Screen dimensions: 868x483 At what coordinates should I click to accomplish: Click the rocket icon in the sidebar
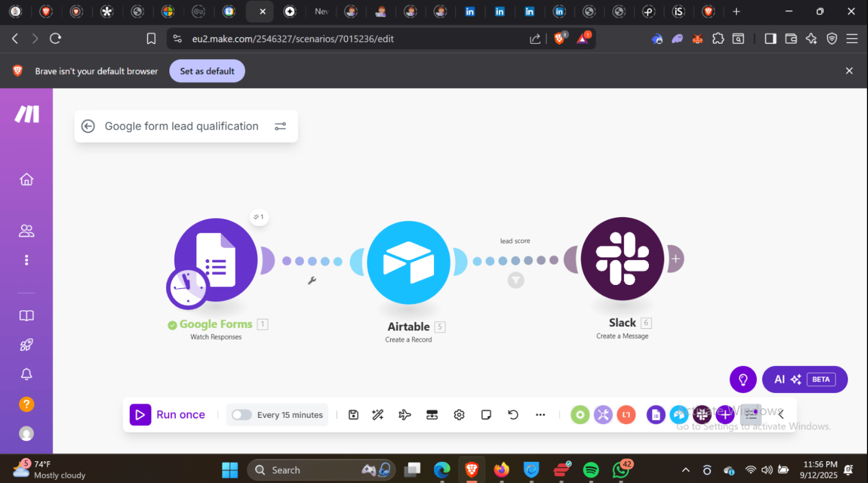27,345
